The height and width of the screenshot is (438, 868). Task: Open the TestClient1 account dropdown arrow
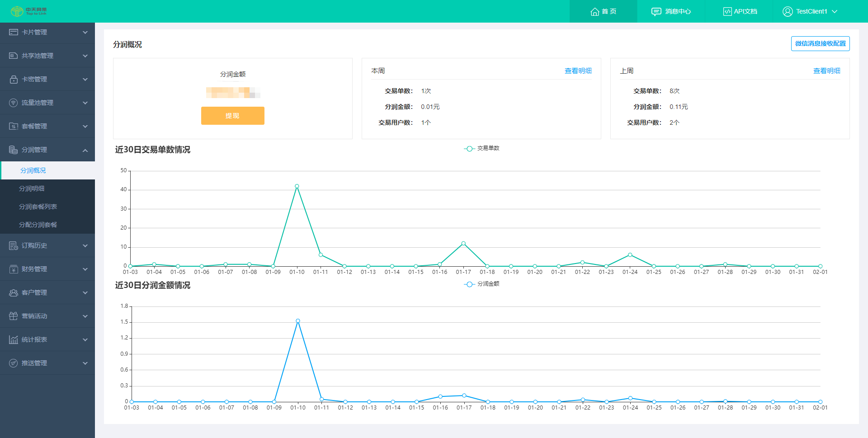coord(835,12)
